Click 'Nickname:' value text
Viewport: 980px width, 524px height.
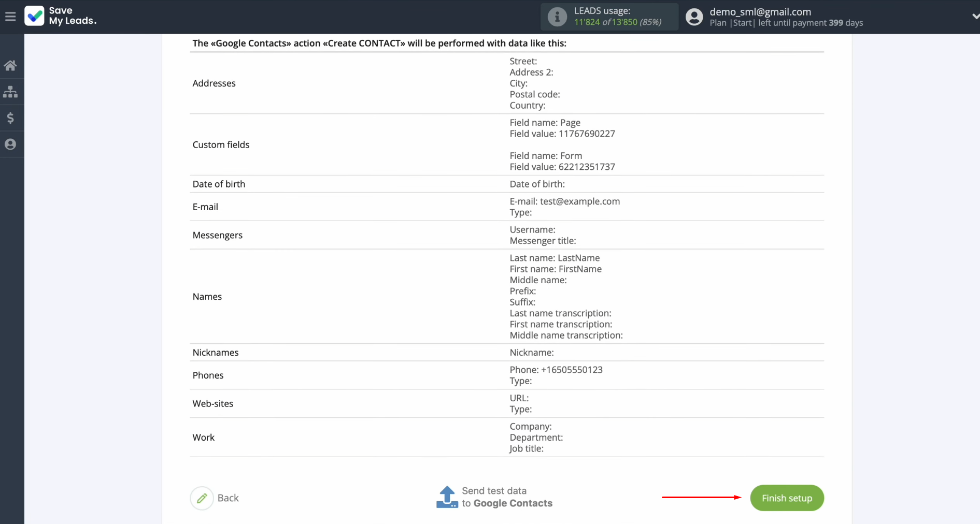(x=532, y=353)
